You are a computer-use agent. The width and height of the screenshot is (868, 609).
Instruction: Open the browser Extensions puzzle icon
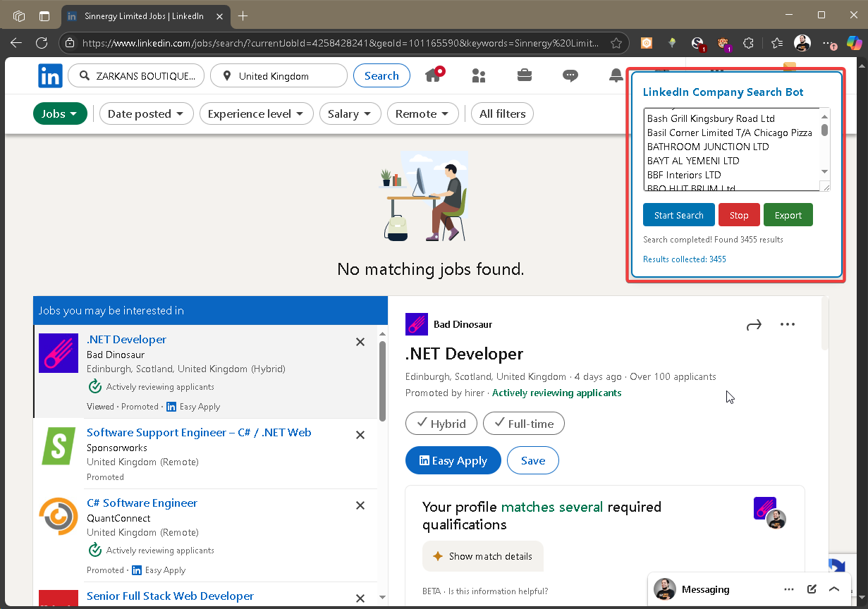(748, 43)
